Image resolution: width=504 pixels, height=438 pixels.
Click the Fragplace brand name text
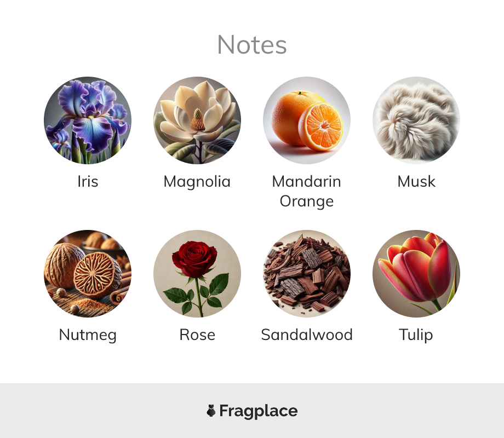259,411
